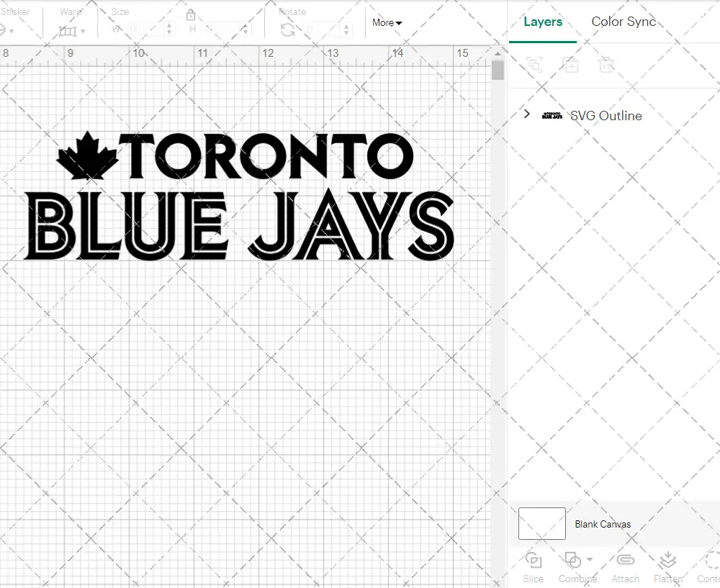The image size is (720, 588).
Task: Expand the SVG Outline layer group
Action: click(526, 114)
